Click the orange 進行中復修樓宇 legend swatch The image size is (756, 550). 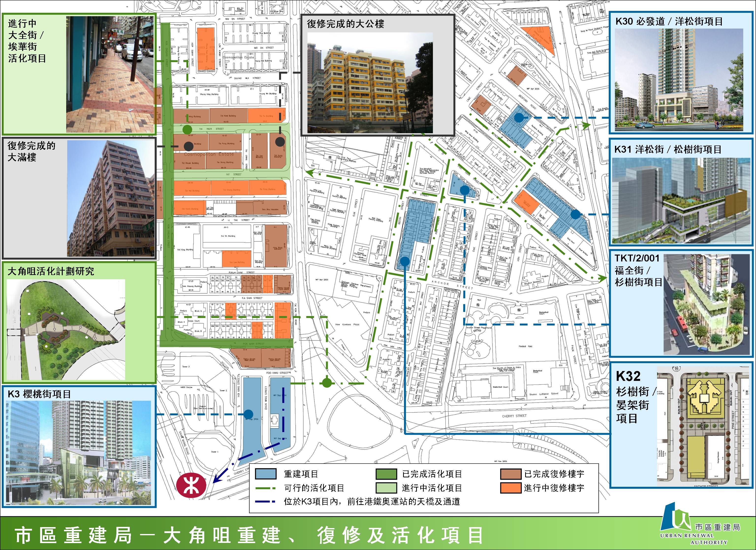pos(510,488)
